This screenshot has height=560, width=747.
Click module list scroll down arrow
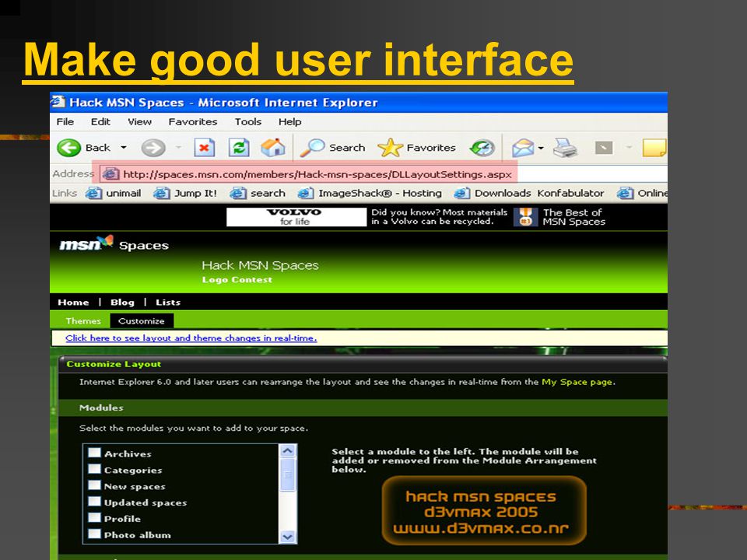coord(288,537)
